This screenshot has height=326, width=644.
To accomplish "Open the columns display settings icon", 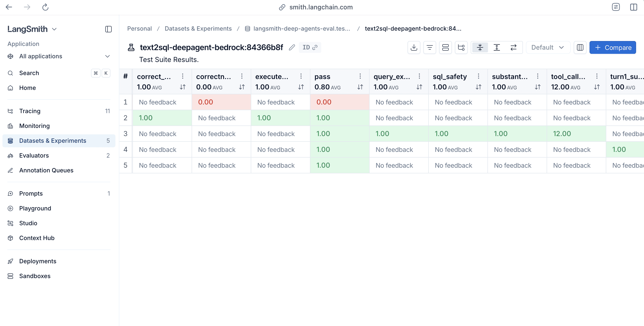I will (580, 47).
